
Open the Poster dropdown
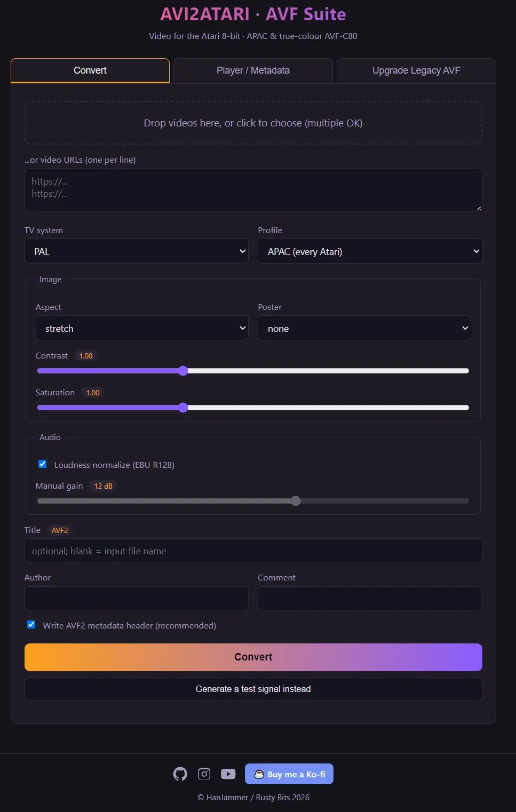pos(364,328)
